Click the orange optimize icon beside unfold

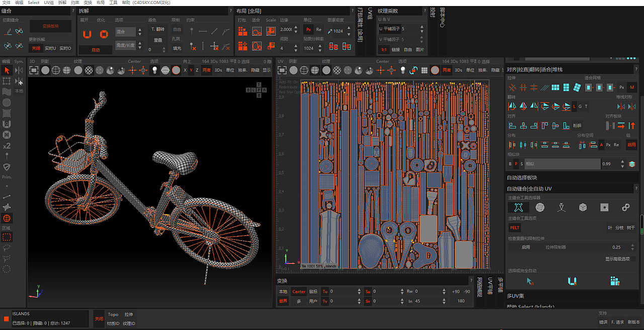[104, 34]
